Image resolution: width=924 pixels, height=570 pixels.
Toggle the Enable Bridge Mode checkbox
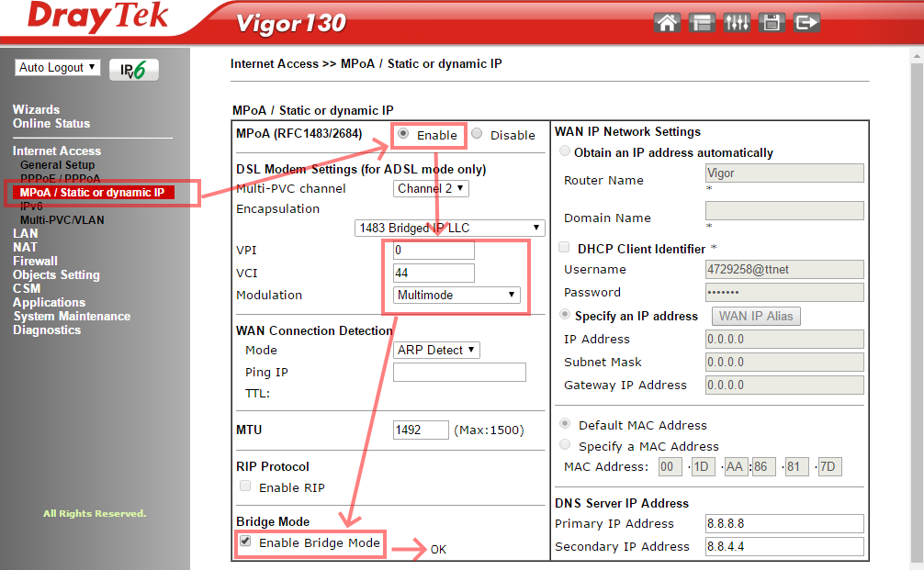pos(245,542)
